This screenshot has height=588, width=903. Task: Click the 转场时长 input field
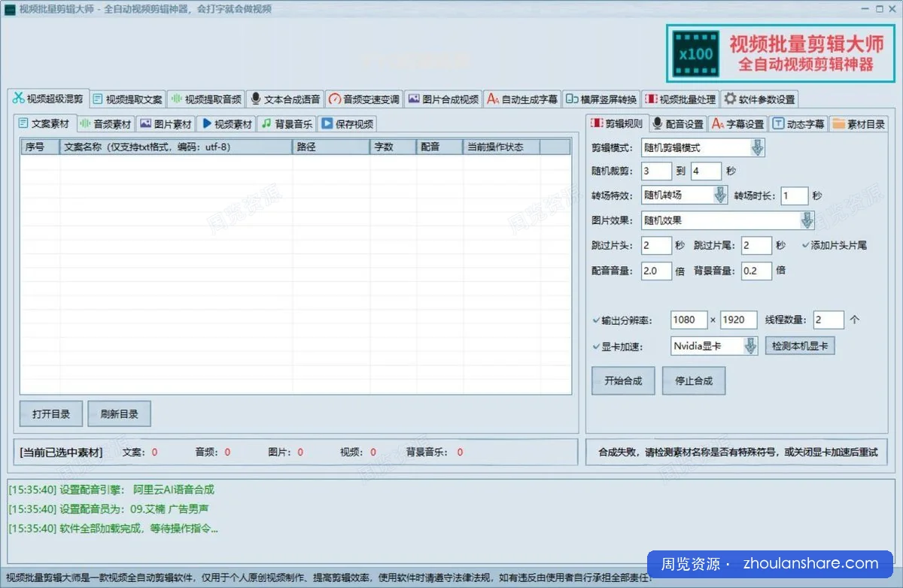(795, 195)
